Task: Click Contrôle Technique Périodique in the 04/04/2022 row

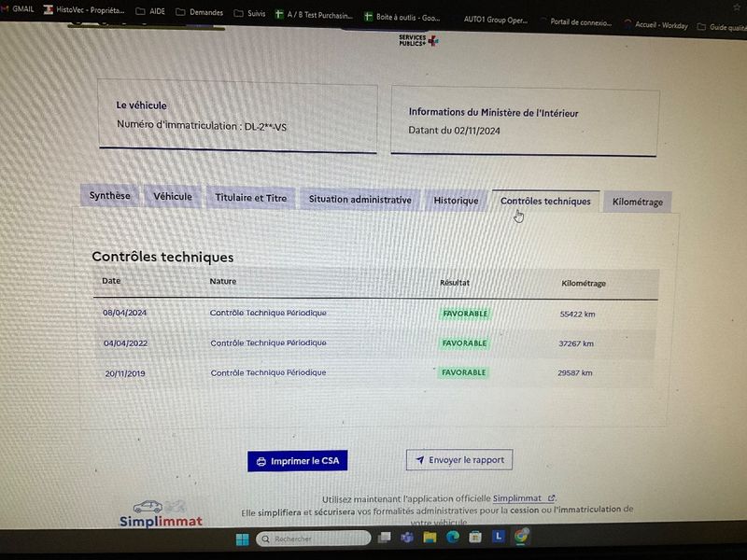Action: click(x=268, y=343)
